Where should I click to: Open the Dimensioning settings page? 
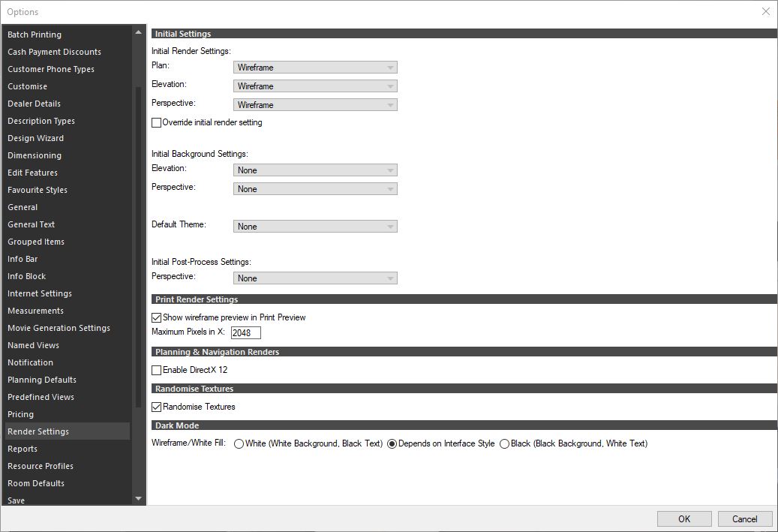[35, 155]
